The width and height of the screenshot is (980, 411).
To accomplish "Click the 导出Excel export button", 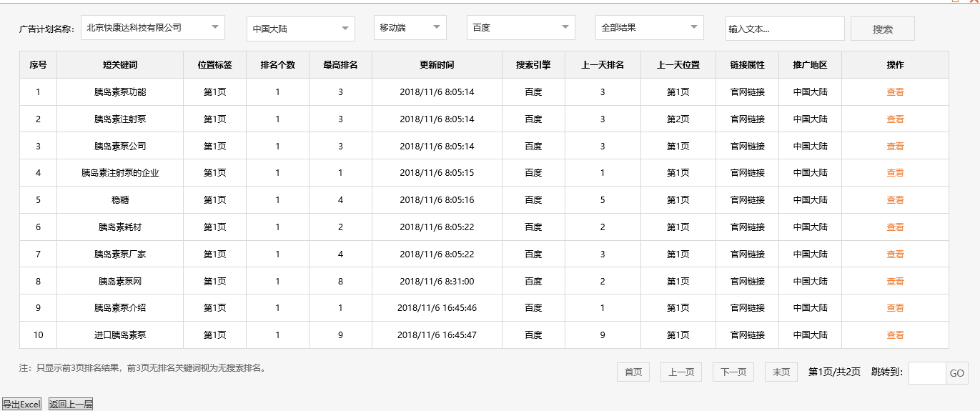I will pos(21,404).
